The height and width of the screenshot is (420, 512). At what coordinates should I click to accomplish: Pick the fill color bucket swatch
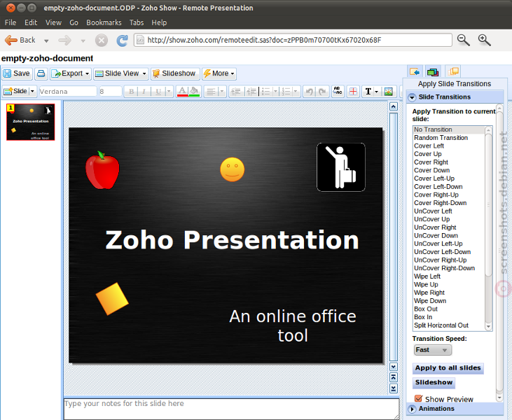(194, 92)
